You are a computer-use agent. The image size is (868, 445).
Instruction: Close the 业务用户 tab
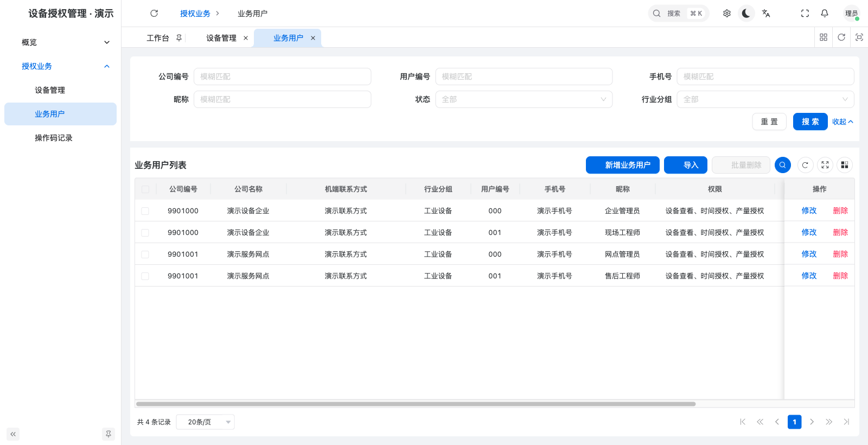[313, 38]
